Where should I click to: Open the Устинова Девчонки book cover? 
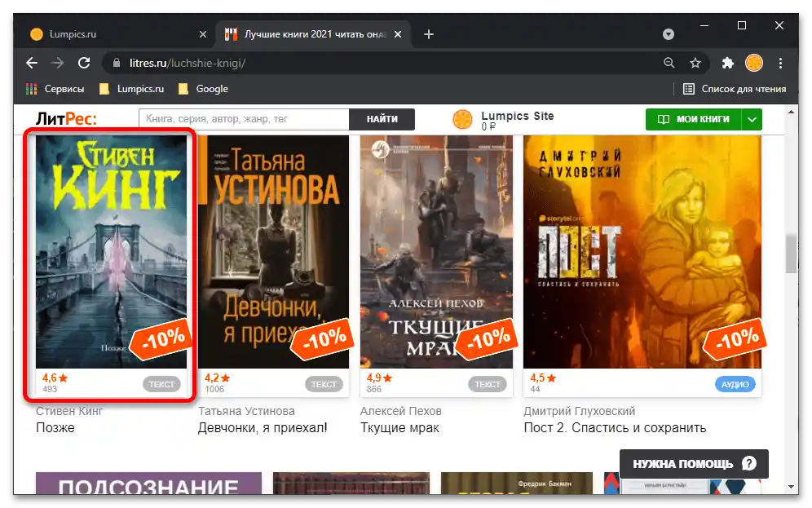click(x=273, y=252)
